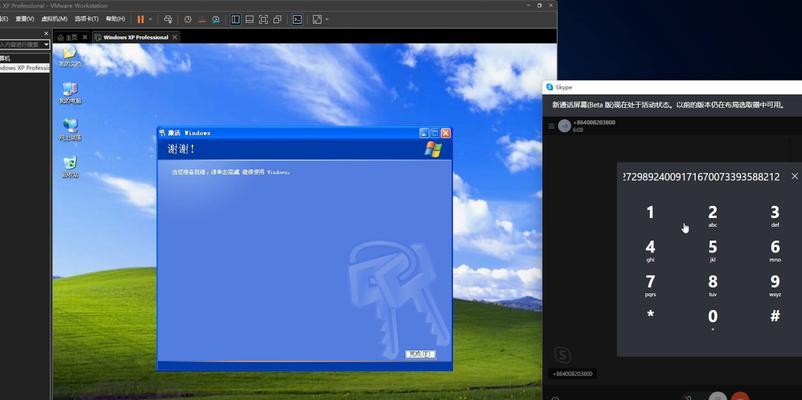802x400 pixels.
Task: Select Network Places icon on XP desktop
Action: click(71, 130)
